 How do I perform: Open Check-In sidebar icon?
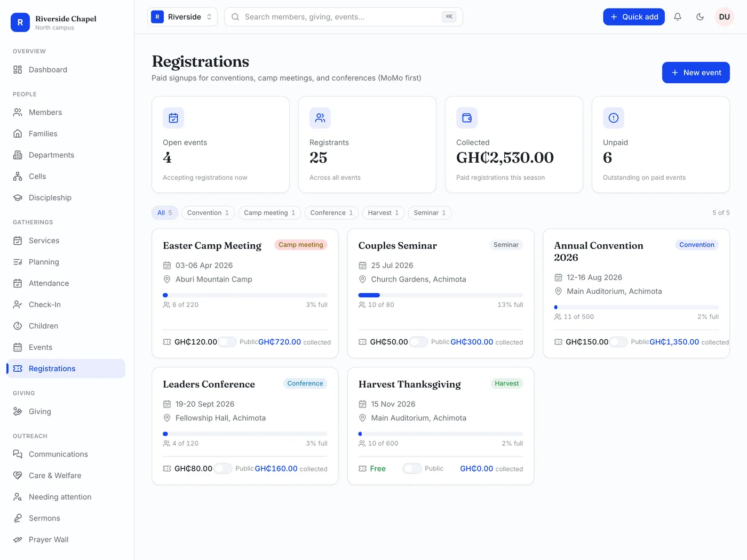(x=18, y=305)
